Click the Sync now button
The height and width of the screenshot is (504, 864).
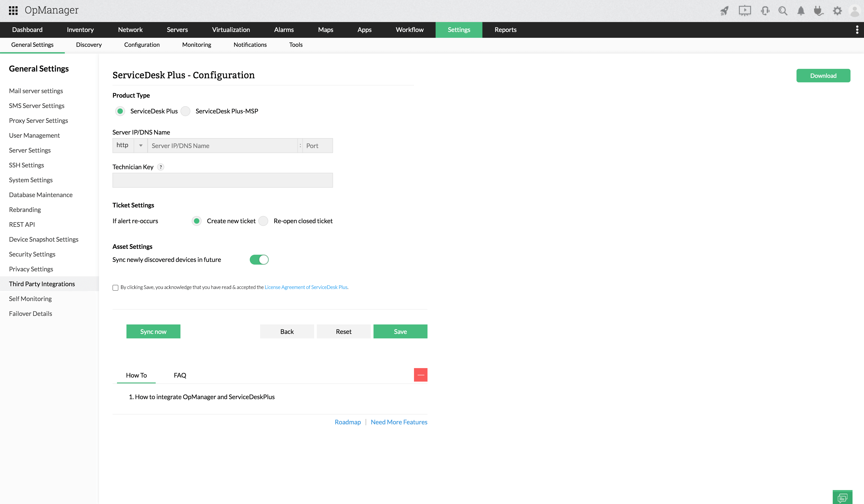pos(153,332)
